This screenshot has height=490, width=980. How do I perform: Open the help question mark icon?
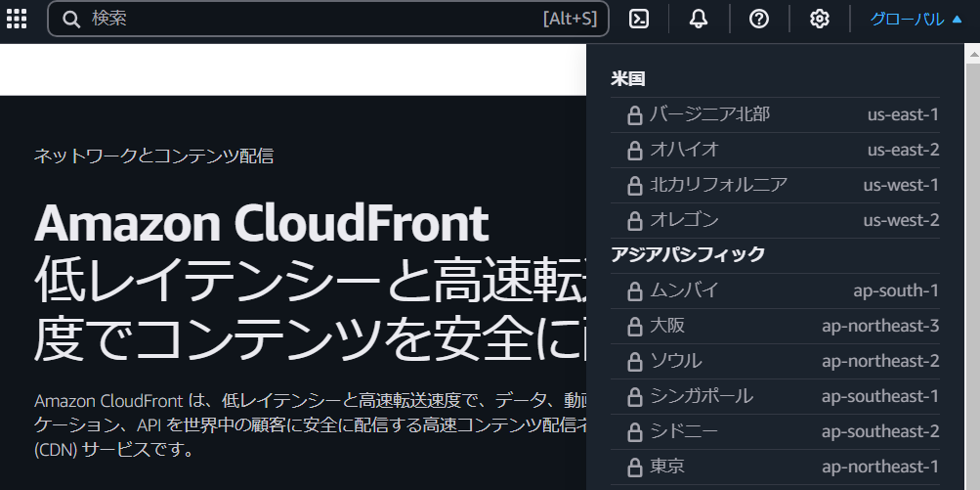pyautogui.click(x=759, y=19)
